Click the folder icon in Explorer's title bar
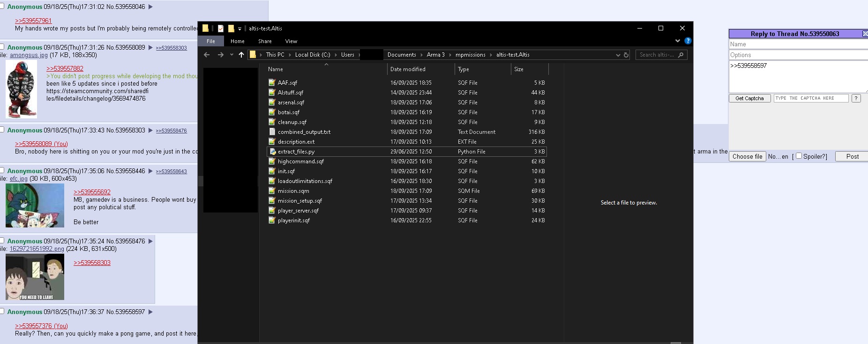Image resolution: width=868 pixels, height=344 pixels. coord(205,28)
